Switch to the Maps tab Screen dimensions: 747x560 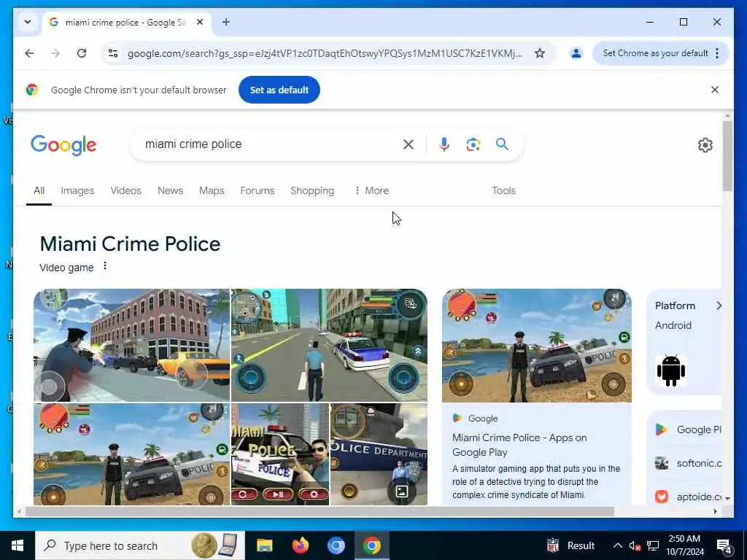pos(212,190)
